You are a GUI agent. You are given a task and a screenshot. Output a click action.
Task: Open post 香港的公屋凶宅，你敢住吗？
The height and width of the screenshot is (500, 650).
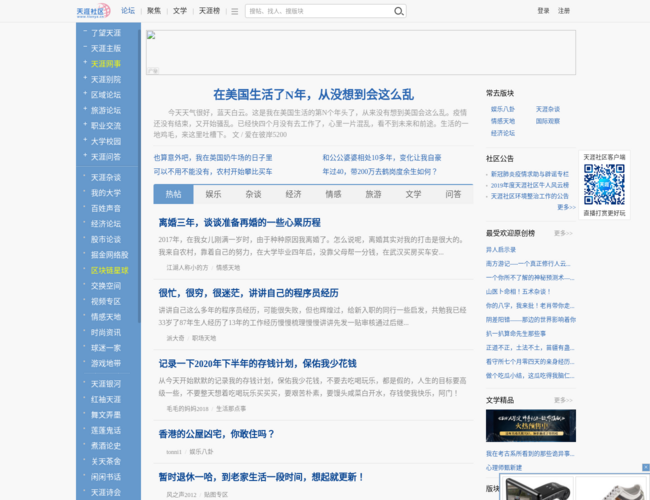(216, 434)
